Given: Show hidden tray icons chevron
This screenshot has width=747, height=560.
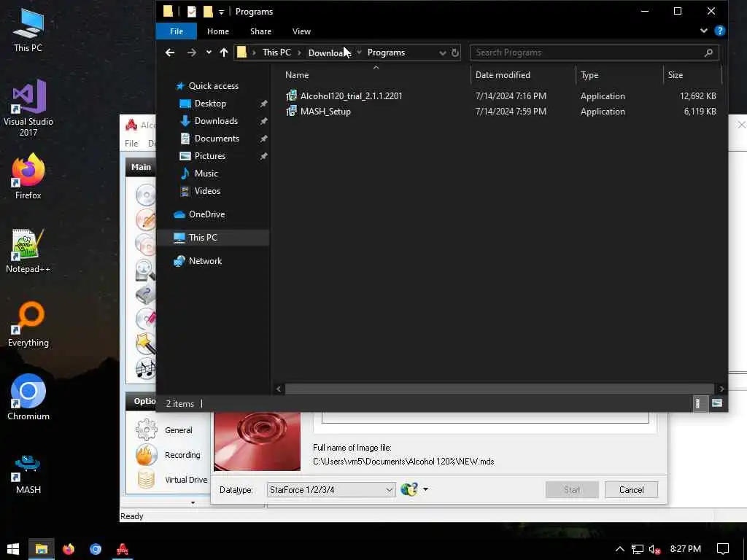Looking at the screenshot, I should (620, 549).
